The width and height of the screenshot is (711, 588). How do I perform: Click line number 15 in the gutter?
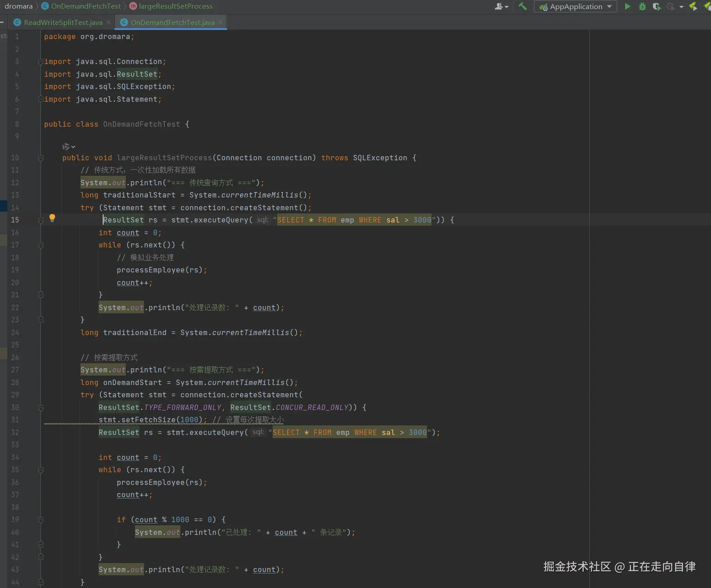click(x=15, y=220)
